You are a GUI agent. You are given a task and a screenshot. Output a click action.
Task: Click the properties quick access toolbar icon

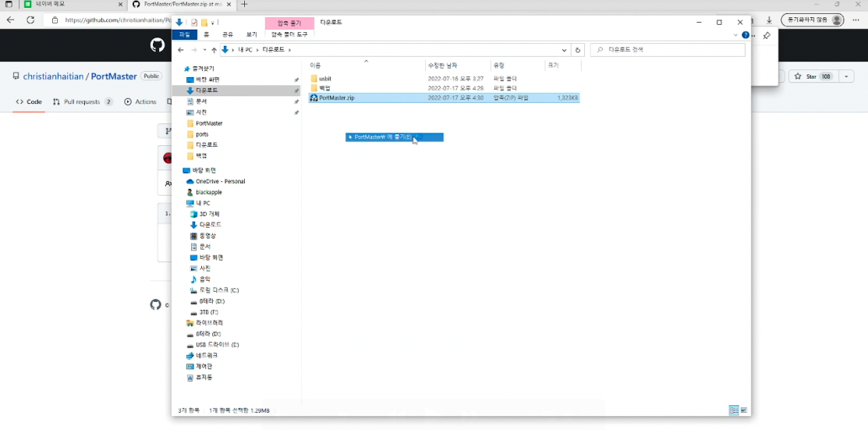pos(194,23)
